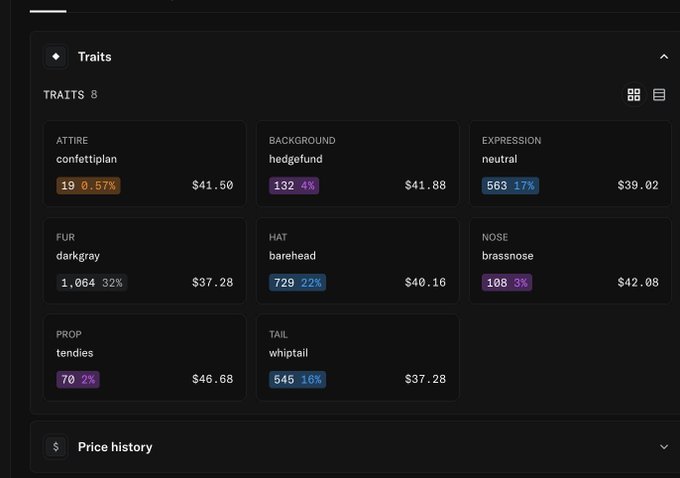
Task: Click the purple 108 3% rarity badge
Action: point(507,283)
